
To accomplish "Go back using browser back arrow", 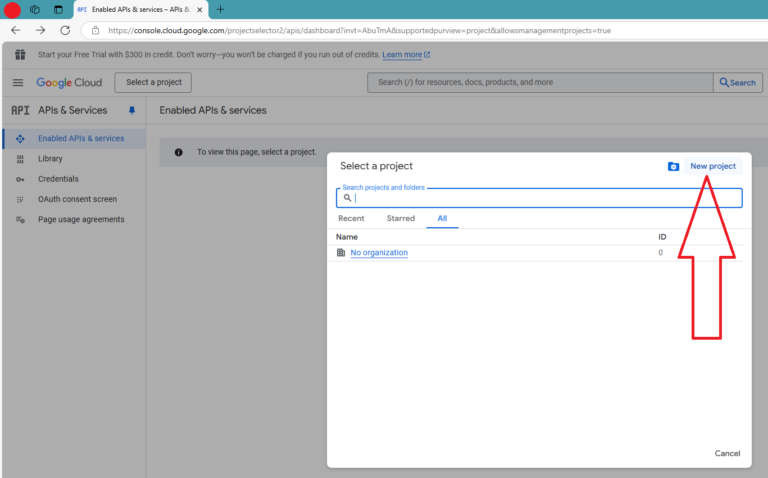I will (x=15, y=30).
